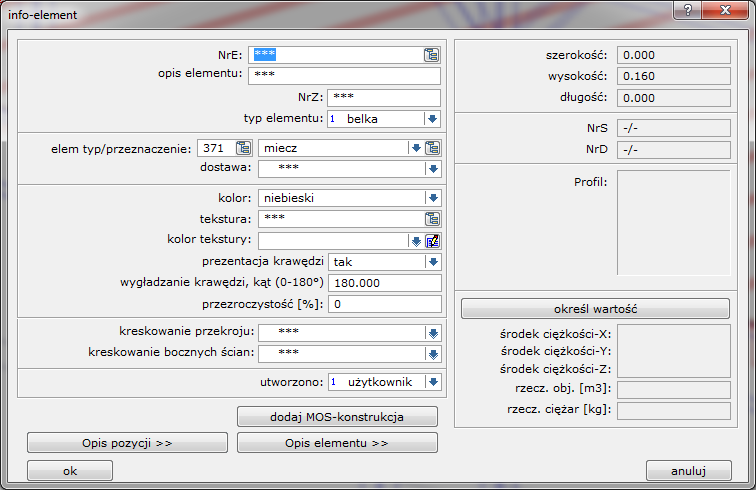Click the kolor tekstury picker icon
The height and width of the screenshot is (490, 756).
pos(432,240)
